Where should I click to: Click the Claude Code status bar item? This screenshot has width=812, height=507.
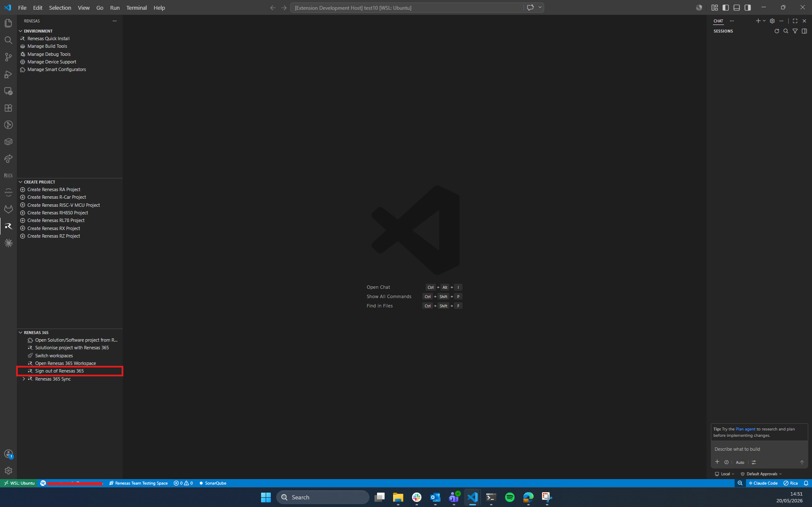click(762, 483)
